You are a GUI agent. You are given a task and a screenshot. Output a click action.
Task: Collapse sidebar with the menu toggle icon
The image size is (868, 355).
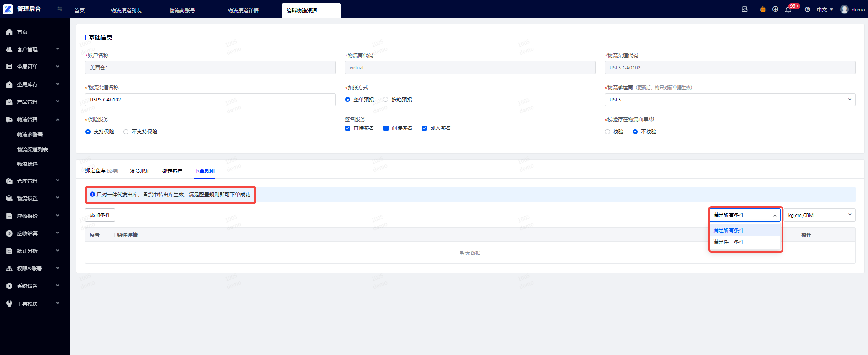point(59,9)
